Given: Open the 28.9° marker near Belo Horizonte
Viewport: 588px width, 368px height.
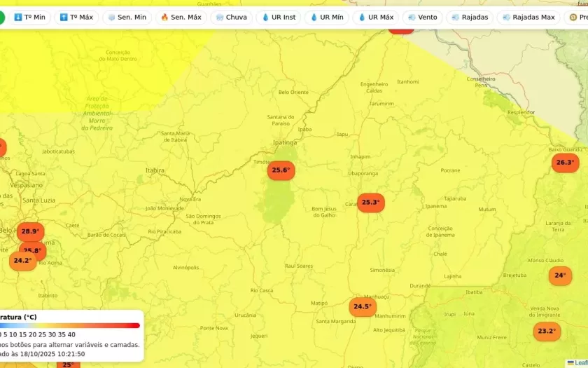Looking at the screenshot, I should (30, 231).
